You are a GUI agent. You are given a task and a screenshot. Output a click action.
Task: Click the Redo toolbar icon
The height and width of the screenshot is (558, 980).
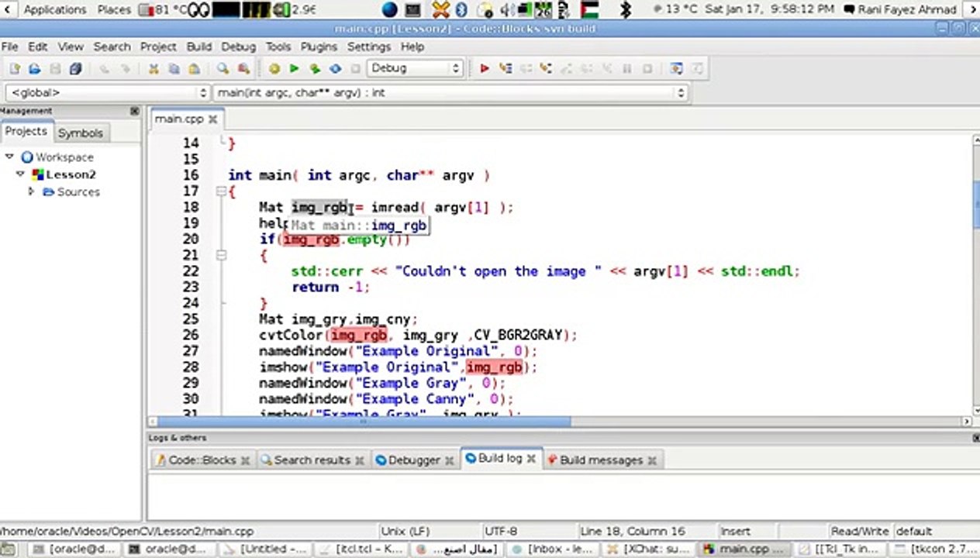point(124,68)
